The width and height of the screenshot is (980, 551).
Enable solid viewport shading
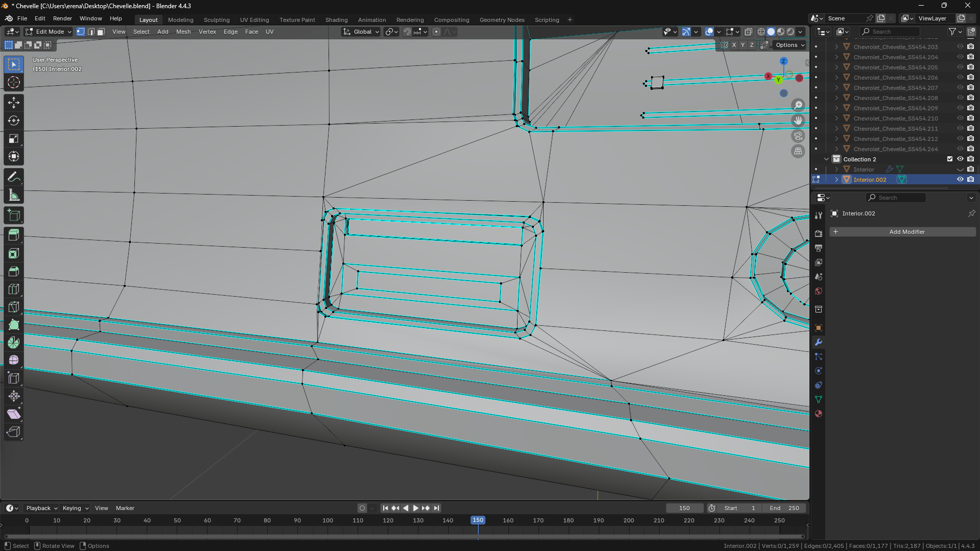pos(771,32)
